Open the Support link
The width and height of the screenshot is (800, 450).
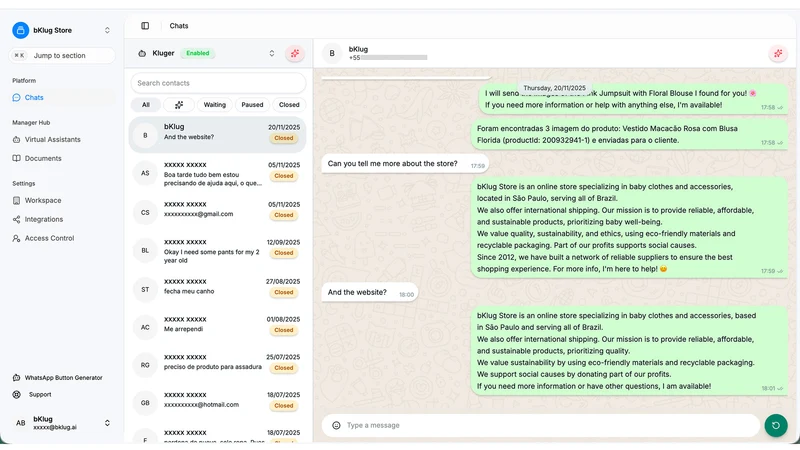(x=40, y=394)
